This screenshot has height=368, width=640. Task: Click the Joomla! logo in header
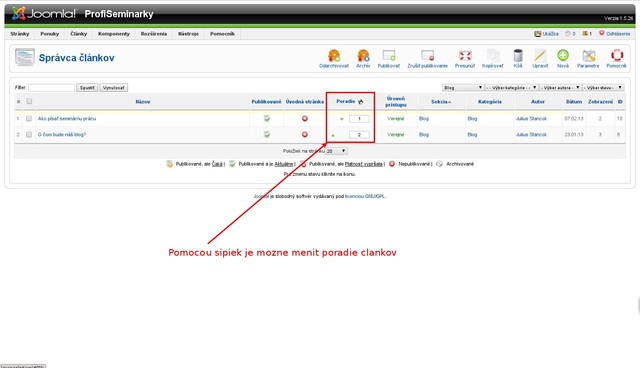click(44, 13)
